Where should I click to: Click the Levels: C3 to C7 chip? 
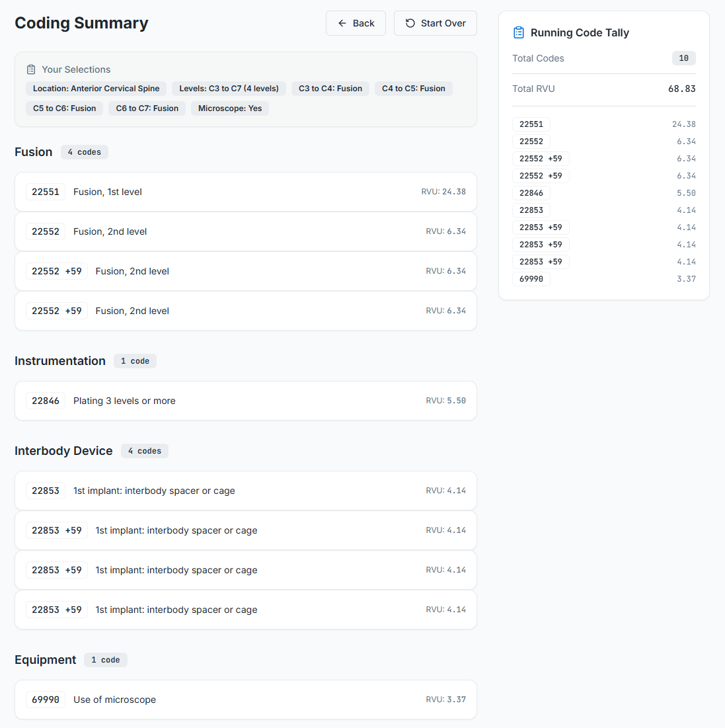(228, 88)
